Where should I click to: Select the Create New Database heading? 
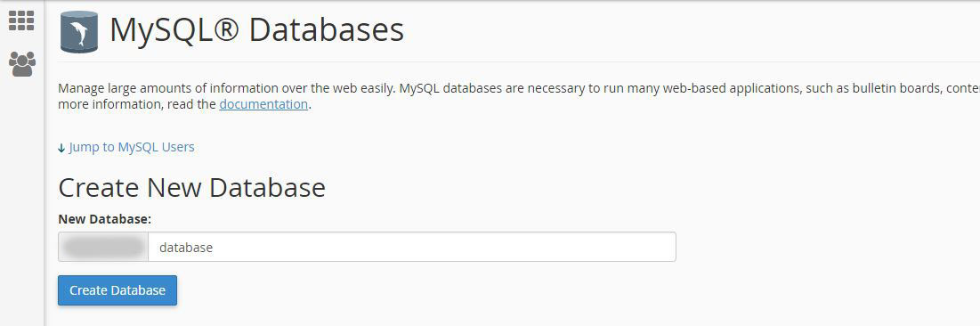[x=192, y=188]
